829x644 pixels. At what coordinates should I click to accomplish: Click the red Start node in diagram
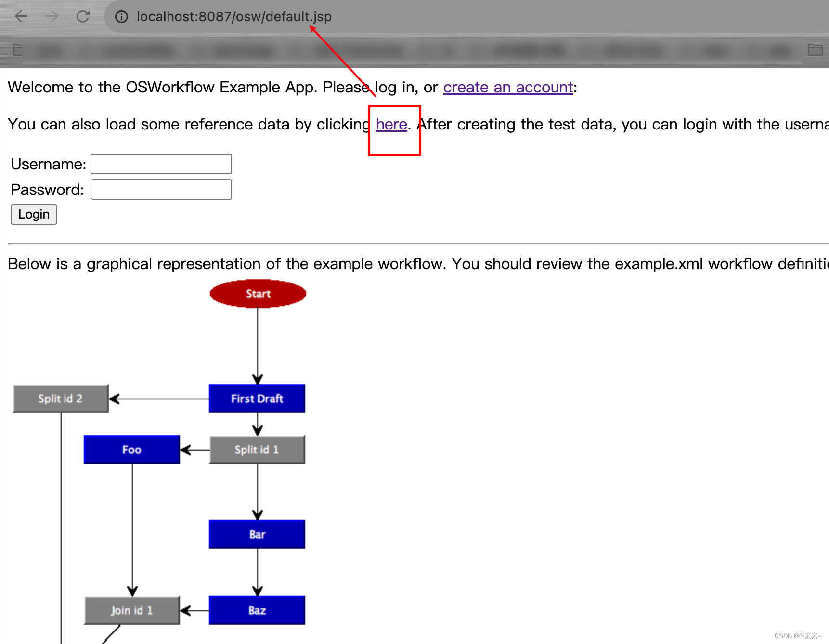point(258,294)
